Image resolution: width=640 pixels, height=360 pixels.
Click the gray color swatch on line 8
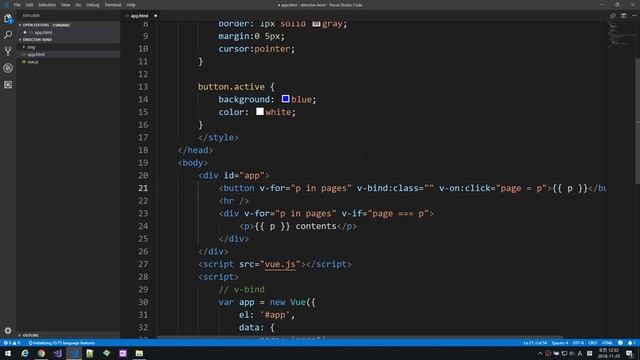(316, 24)
